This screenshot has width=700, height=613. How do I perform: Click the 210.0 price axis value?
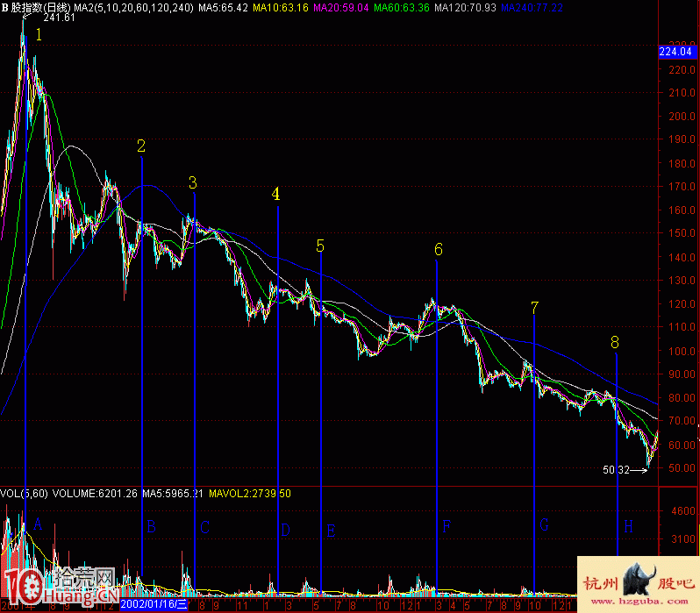tap(682, 93)
